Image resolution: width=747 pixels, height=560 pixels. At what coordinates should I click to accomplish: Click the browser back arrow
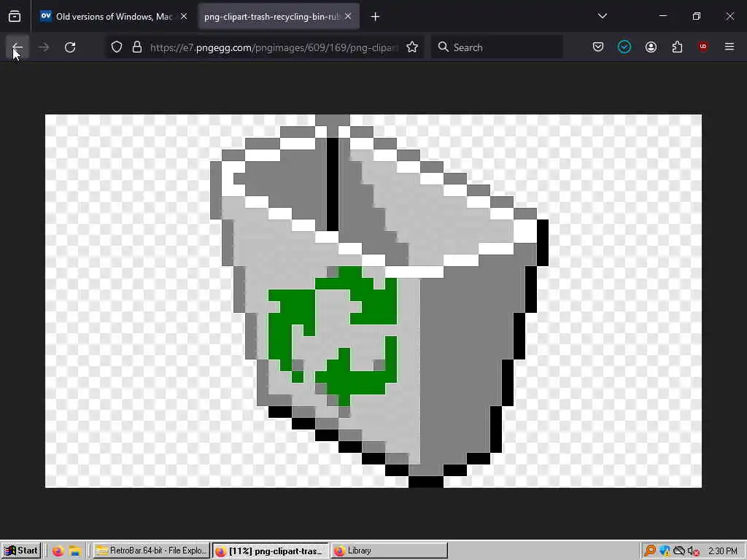[x=18, y=47]
